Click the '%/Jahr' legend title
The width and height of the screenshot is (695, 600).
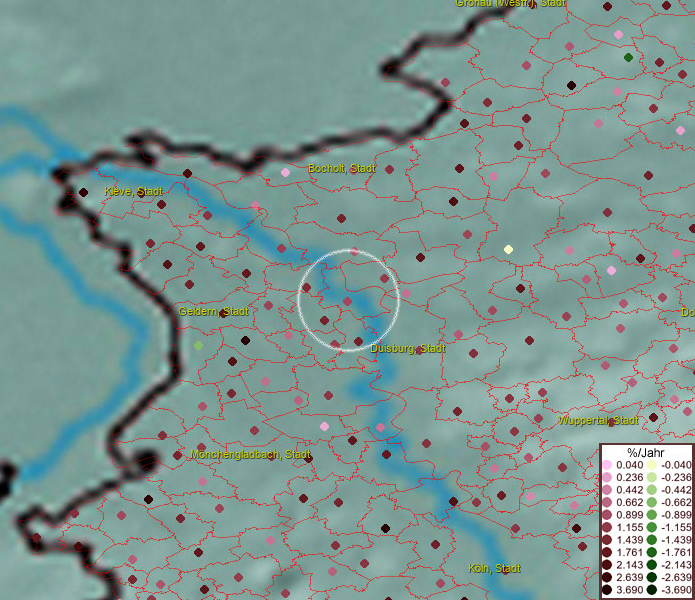point(646,452)
